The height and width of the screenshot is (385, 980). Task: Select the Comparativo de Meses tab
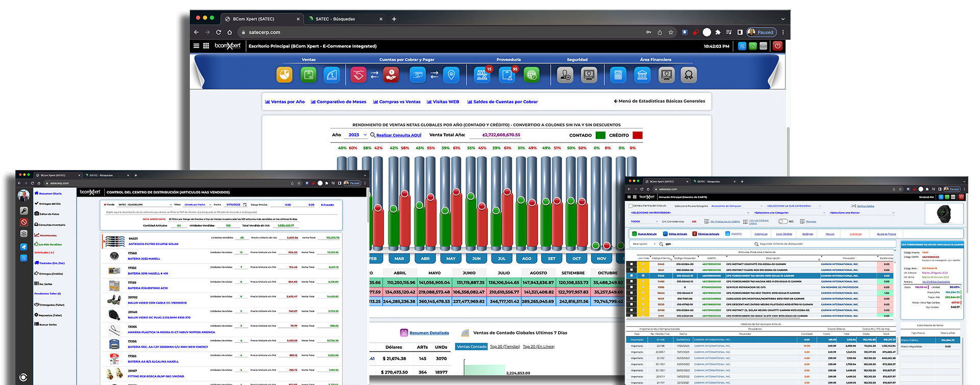[x=338, y=102]
